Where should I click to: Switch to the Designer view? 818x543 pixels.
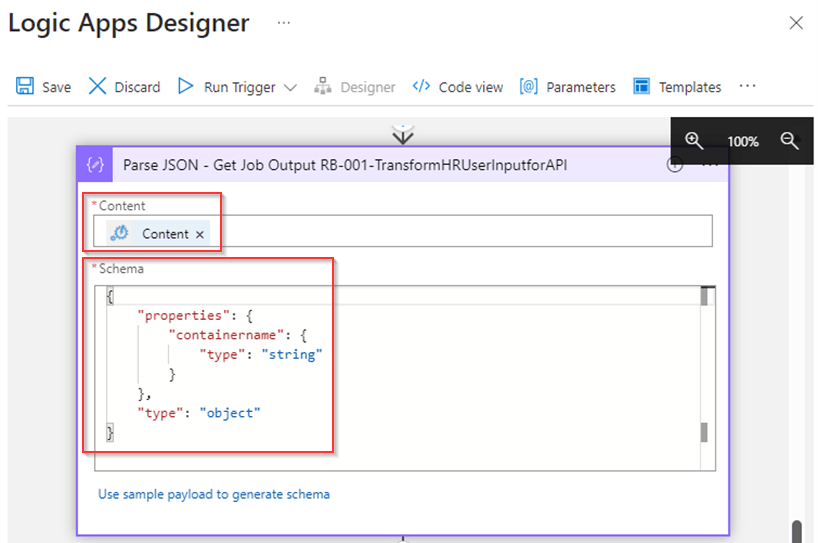pyautogui.click(x=355, y=87)
